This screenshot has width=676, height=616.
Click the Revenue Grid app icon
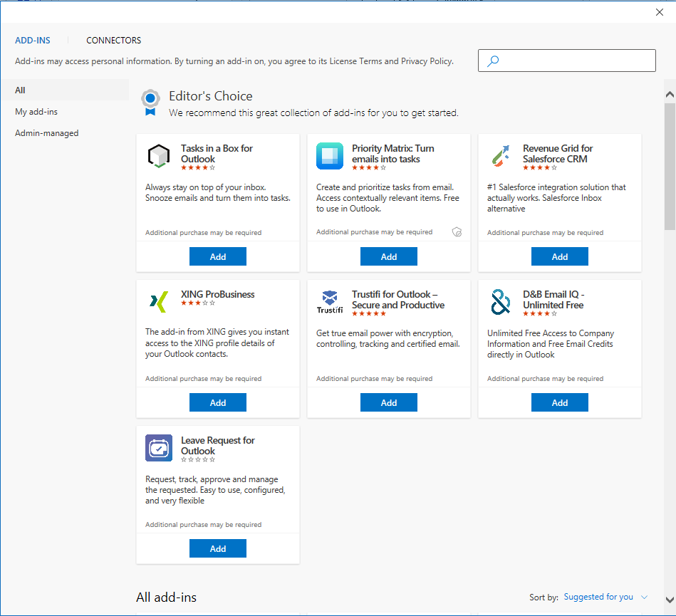click(x=501, y=156)
